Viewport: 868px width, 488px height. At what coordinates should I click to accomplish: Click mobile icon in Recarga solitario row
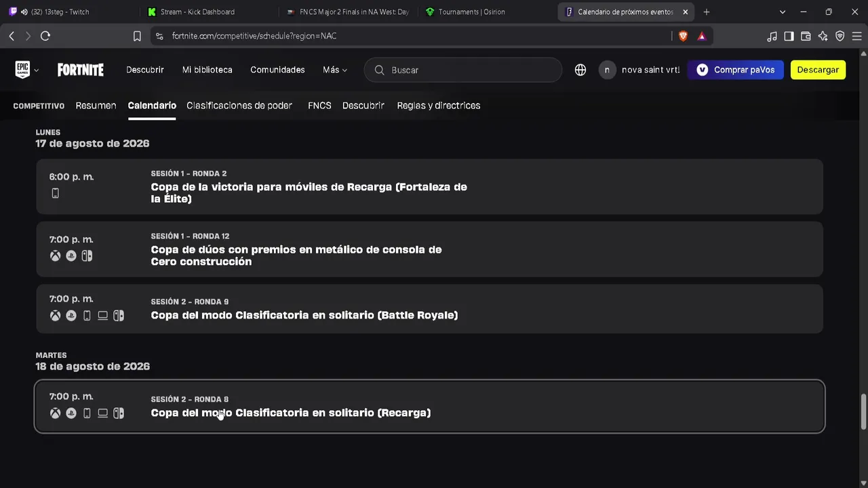tap(87, 413)
